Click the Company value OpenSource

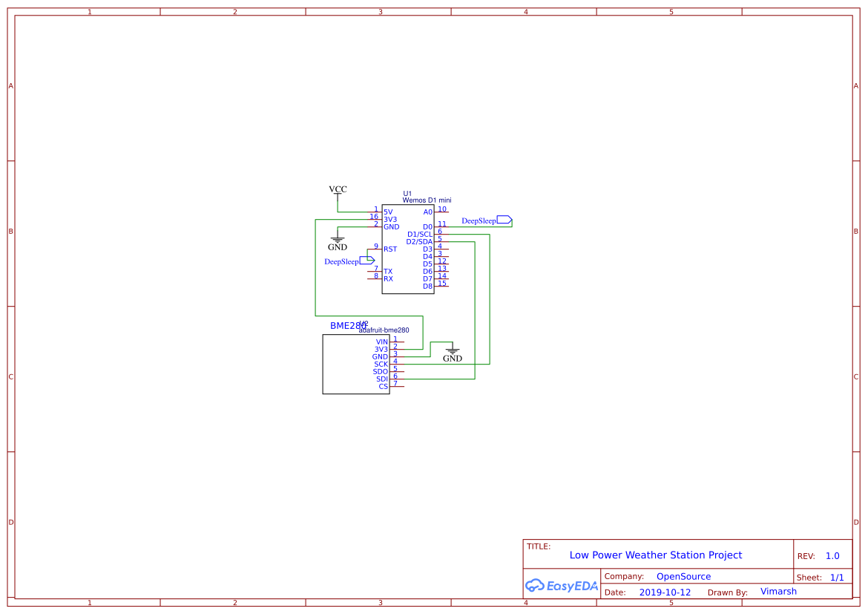(x=684, y=576)
